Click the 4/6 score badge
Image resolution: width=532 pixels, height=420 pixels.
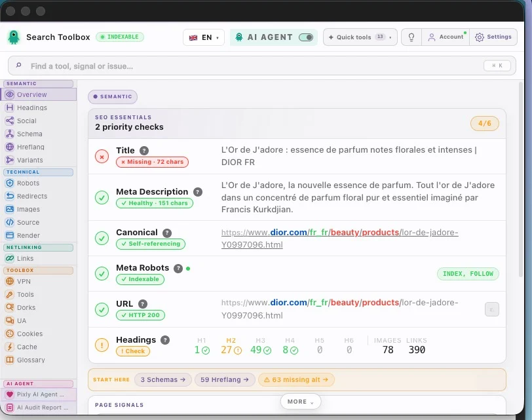(485, 123)
